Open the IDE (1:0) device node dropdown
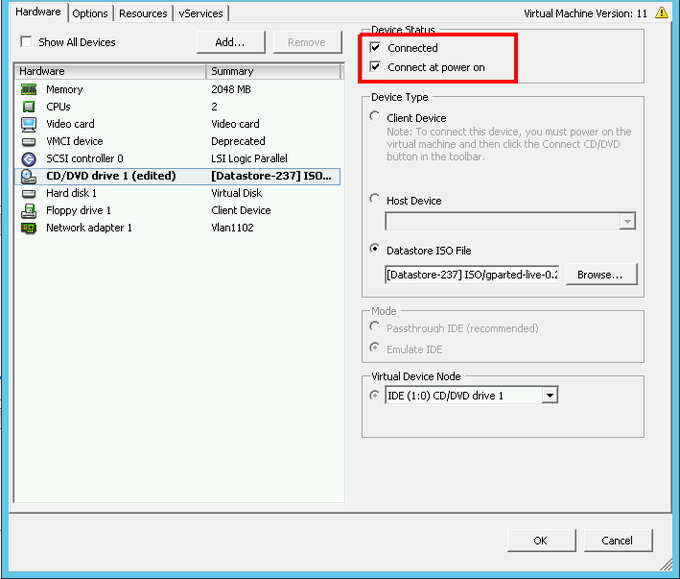 pos(550,395)
